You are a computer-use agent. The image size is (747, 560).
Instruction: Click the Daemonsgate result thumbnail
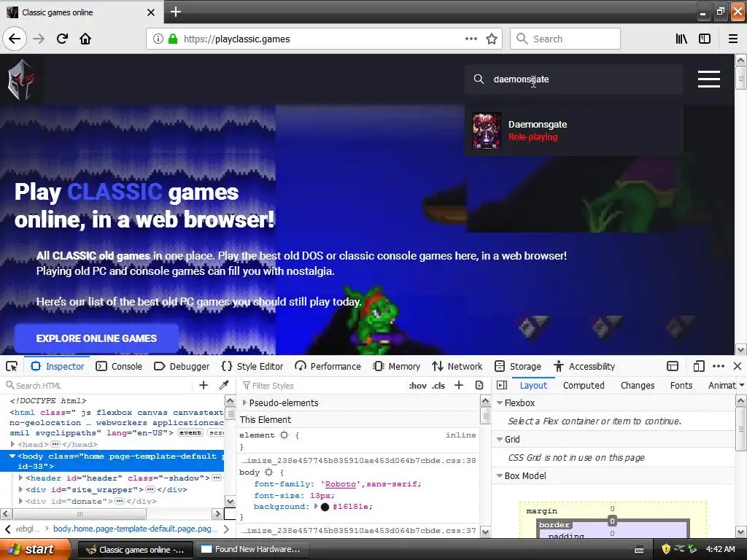pyautogui.click(x=487, y=131)
